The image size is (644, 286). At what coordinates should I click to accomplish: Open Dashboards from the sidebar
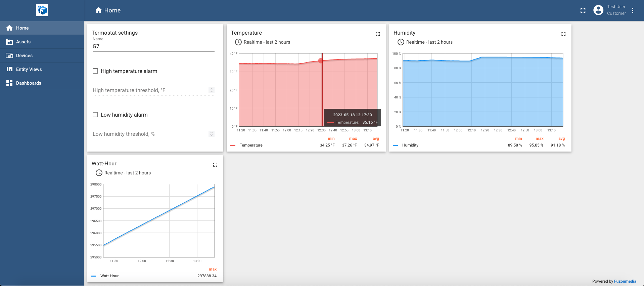[x=29, y=83]
